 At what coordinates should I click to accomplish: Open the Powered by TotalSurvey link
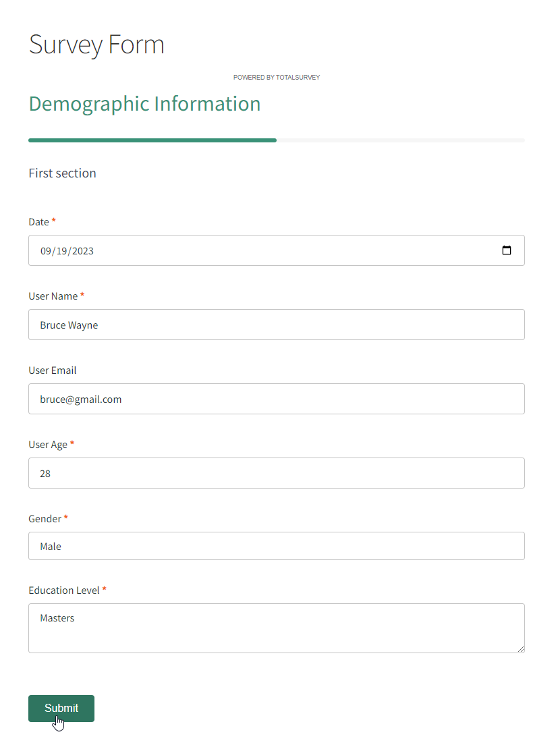click(x=277, y=78)
